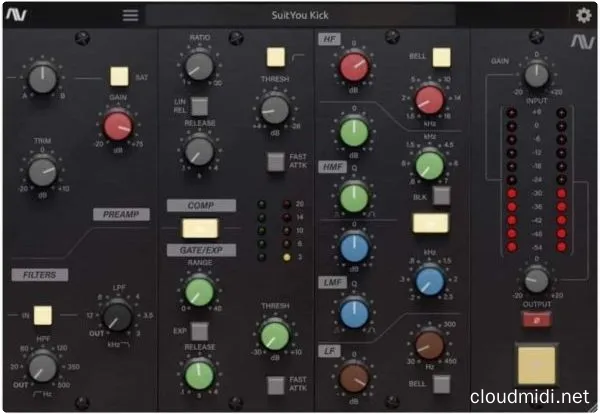Toggle the BLK button

(x=442, y=196)
